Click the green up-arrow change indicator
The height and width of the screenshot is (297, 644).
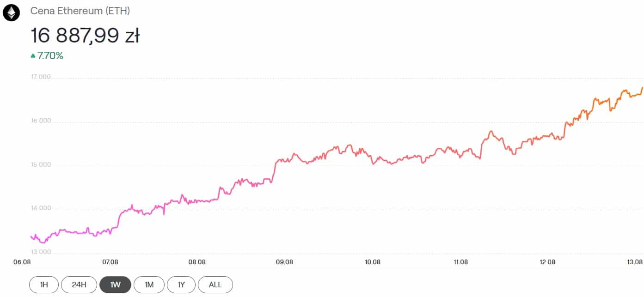(33, 56)
